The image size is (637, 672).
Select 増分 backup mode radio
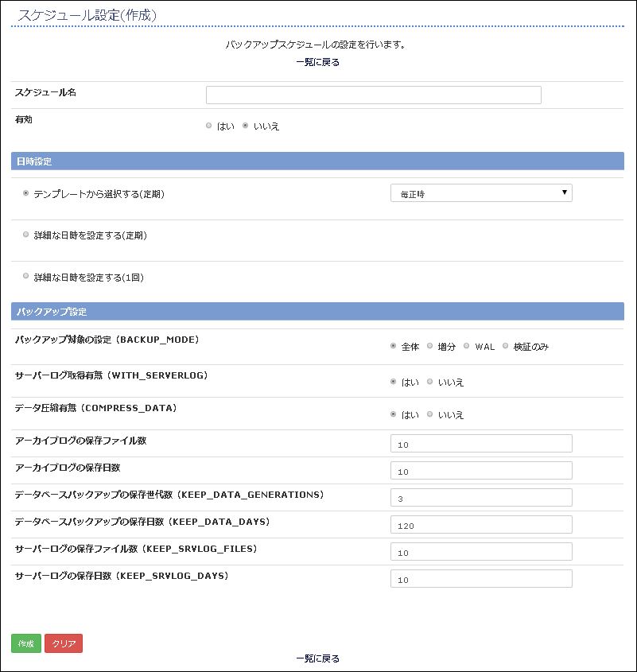click(x=429, y=346)
